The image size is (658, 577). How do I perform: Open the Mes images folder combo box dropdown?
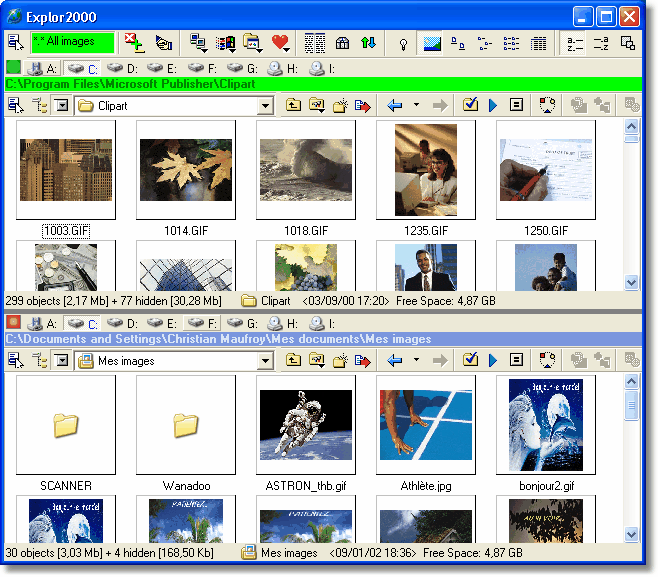[x=265, y=361]
